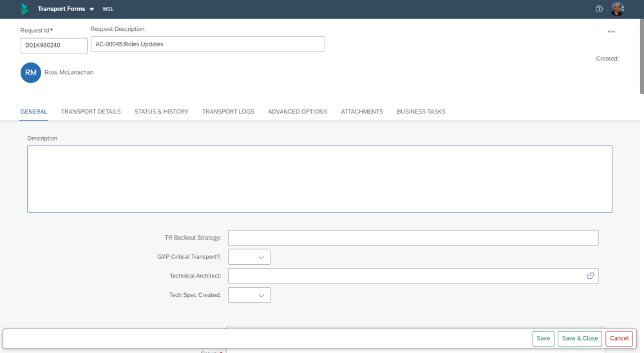Click the green app logo icon
Screen dimensions: 644x353
point(24,9)
